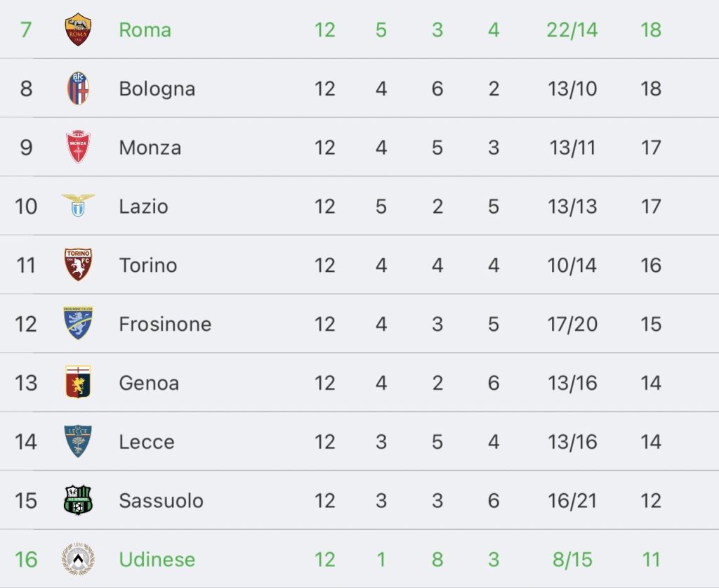Select Genoa's 13/16 goals figure
719x588 pixels.
click(x=572, y=383)
